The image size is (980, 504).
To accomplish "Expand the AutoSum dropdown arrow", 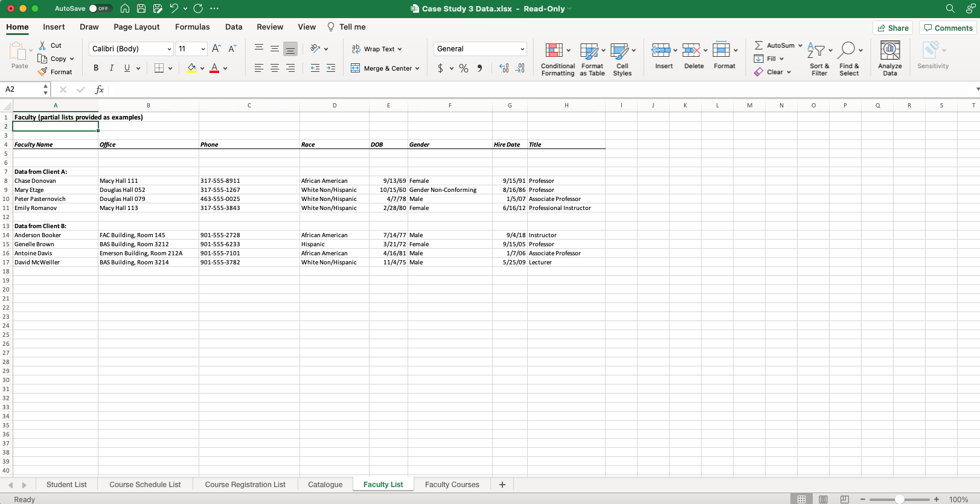I will click(800, 45).
